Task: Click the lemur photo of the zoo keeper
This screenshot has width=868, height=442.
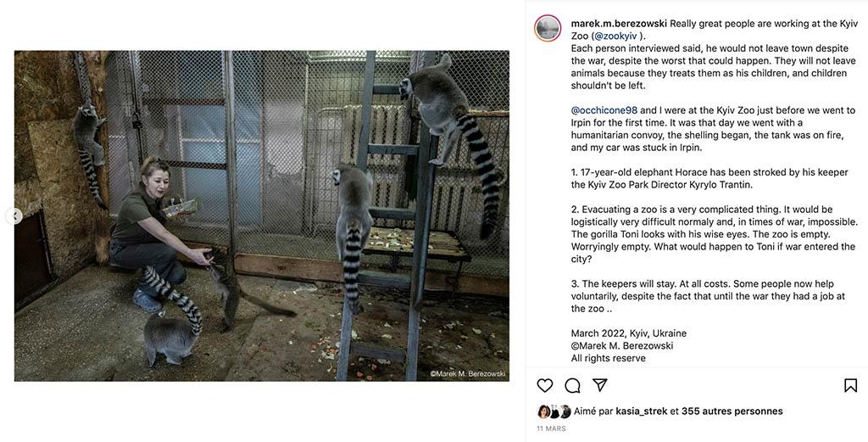Action: click(262, 216)
